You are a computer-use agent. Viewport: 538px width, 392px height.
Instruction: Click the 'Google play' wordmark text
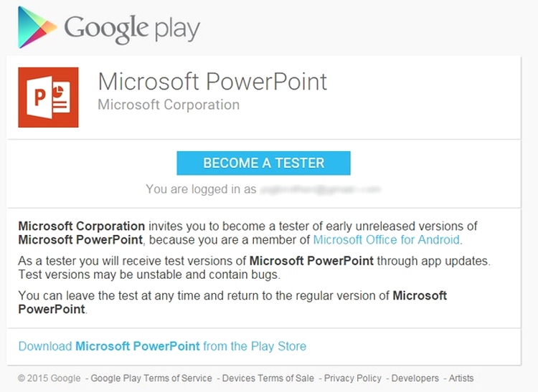(132, 29)
